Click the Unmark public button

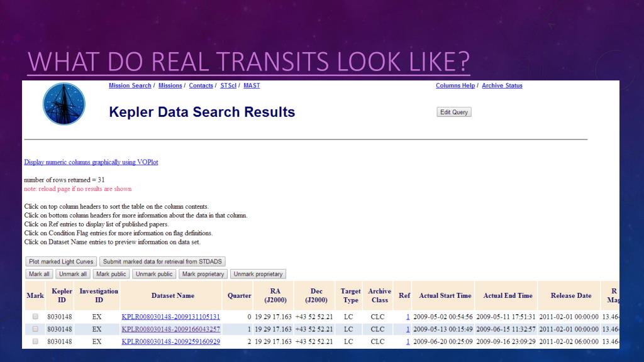[x=154, y=274]
